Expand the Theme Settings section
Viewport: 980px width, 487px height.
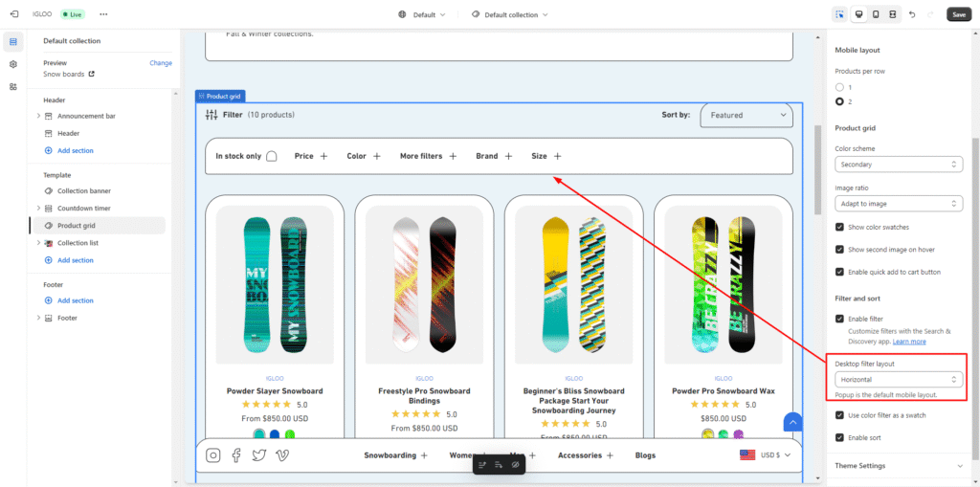pos(898,466)
